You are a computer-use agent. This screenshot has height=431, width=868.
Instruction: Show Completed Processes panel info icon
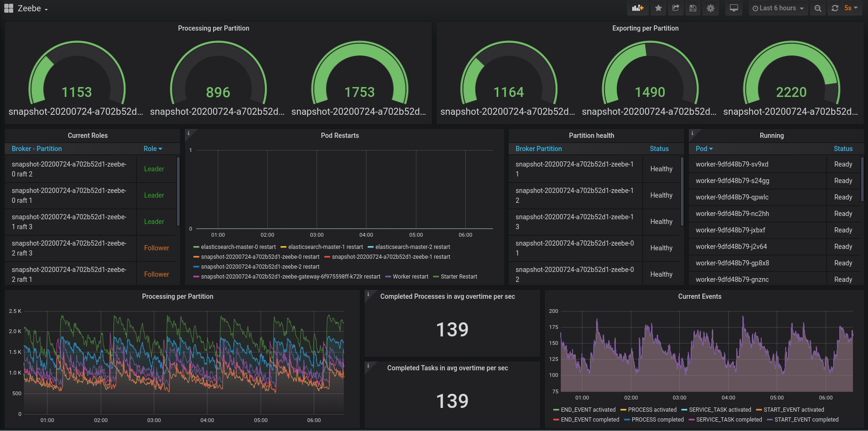(x=368, y=294)
